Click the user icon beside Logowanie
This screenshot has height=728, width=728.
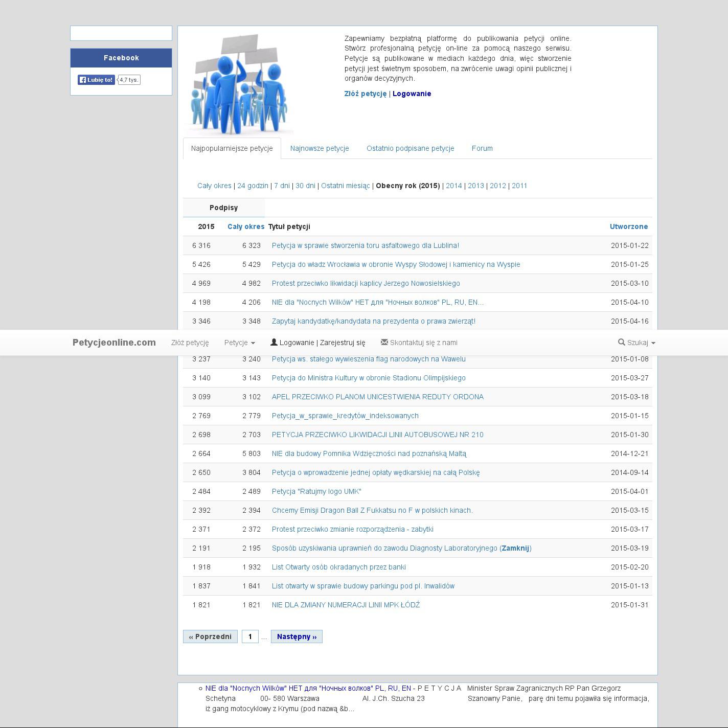coord(274,342)
